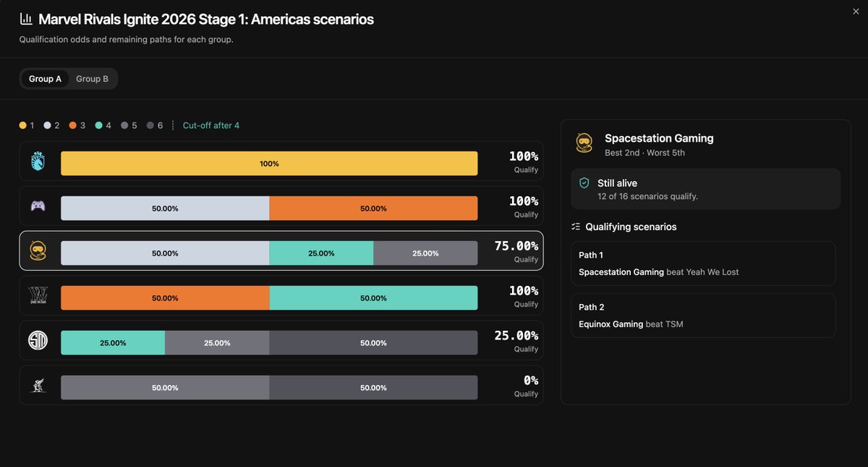868x467 pixels.
Task: Open the Path 1 scenario card
Action: click(x=703, y=264)
